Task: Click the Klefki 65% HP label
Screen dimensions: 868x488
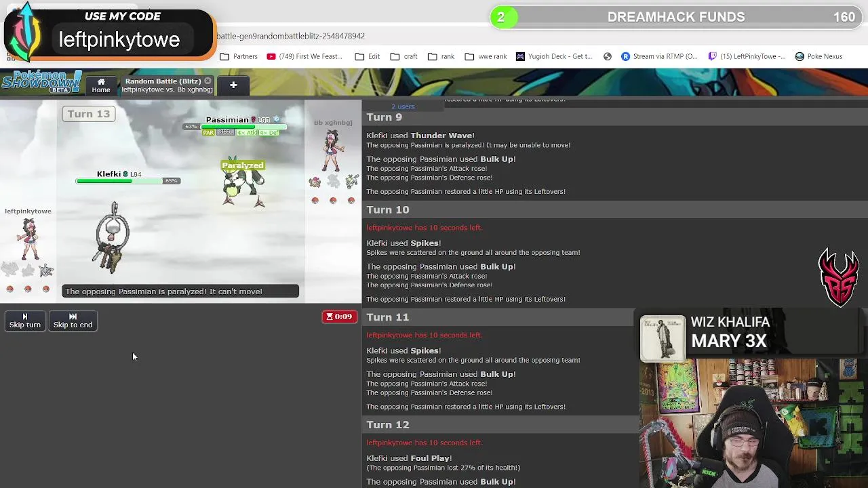Action: [171, 181]
